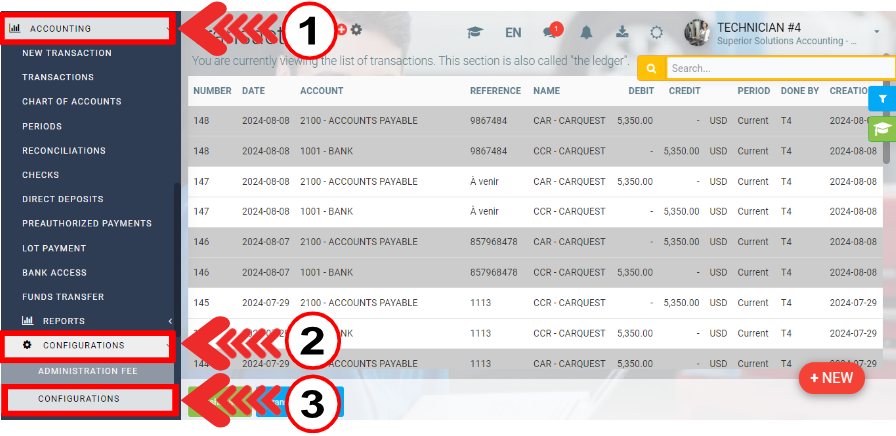This screenshot has height=436, width=896.
Task: Collapse the Accounting sidebar section
Action: [x=90, y=28]
